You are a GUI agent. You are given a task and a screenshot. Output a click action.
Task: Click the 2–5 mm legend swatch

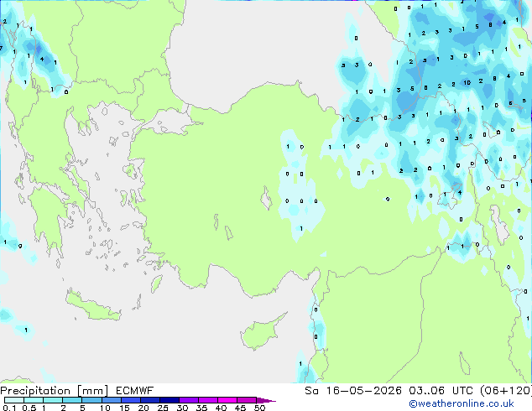[x=72, y=400]
